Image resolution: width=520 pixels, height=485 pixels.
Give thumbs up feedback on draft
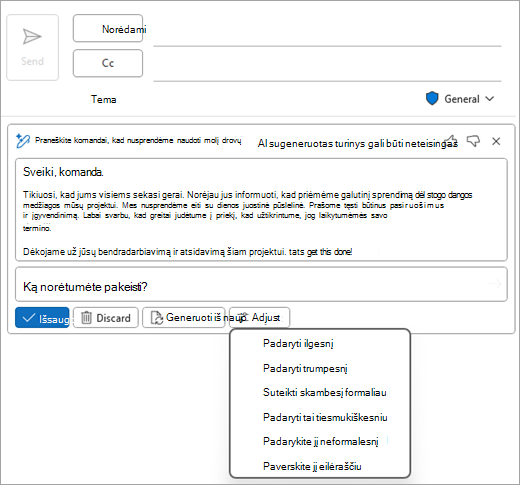(x=451, y=140)
